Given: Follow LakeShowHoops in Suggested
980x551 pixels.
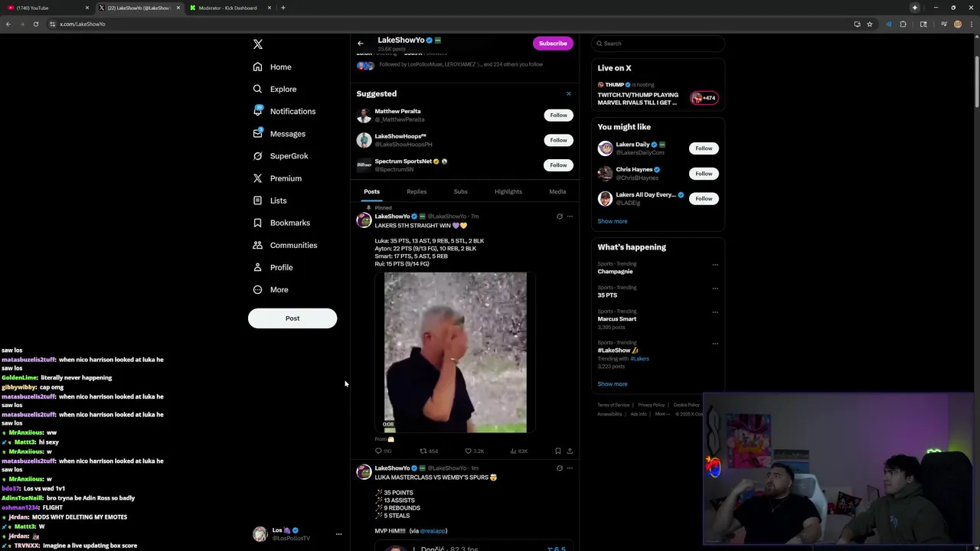Looking at the screenshot, I should tap(558, 140).
